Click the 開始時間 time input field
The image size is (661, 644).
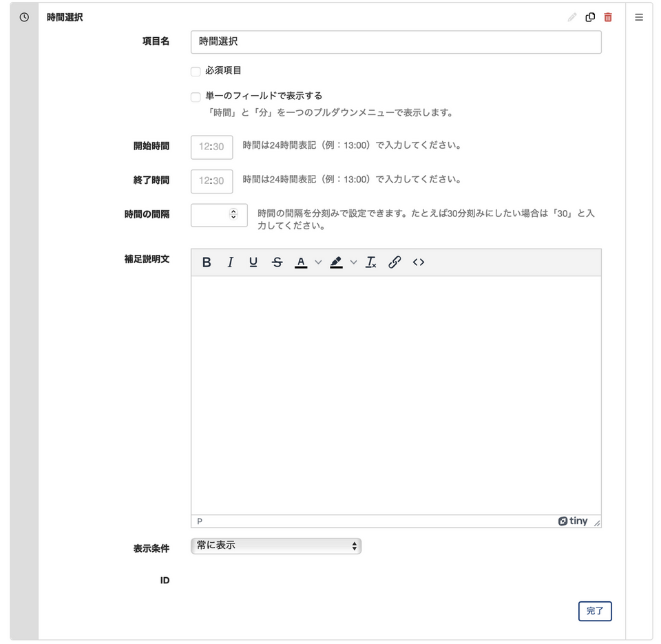[x=211, y=147]
